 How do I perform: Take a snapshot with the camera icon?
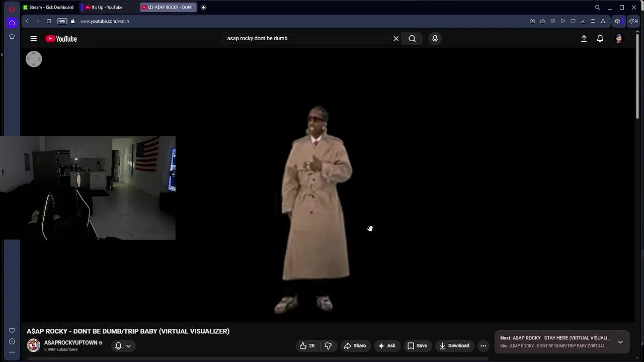click(x=542, y=21)
